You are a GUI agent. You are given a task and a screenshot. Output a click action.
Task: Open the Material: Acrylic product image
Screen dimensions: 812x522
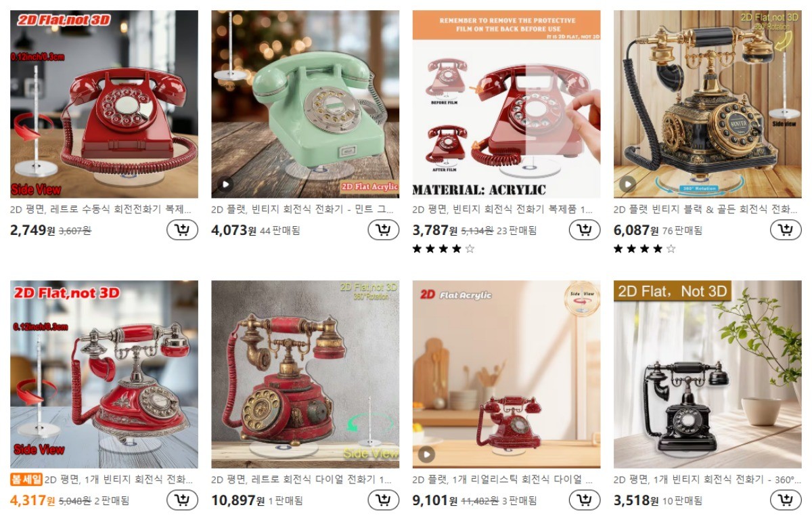click(x=506, y=104)
